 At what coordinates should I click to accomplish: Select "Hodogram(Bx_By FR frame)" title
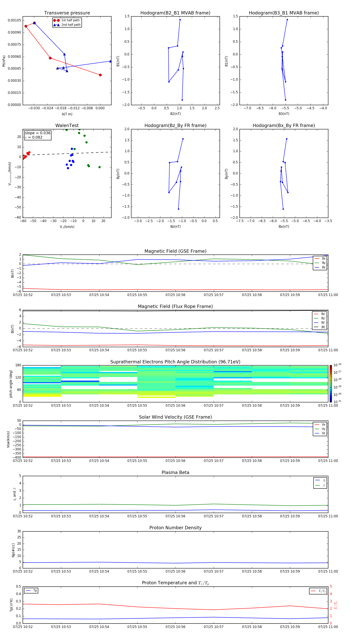point(284,125)
